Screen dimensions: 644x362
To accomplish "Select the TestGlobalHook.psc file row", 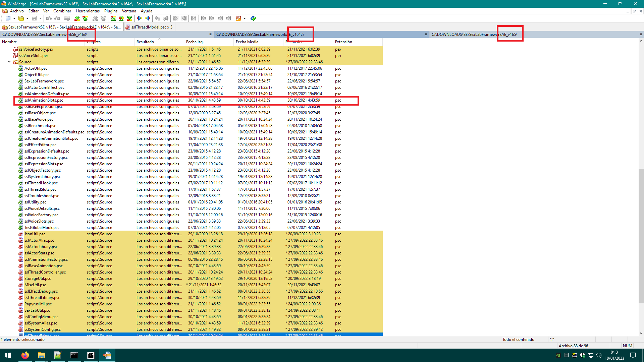I will [191, 228].
